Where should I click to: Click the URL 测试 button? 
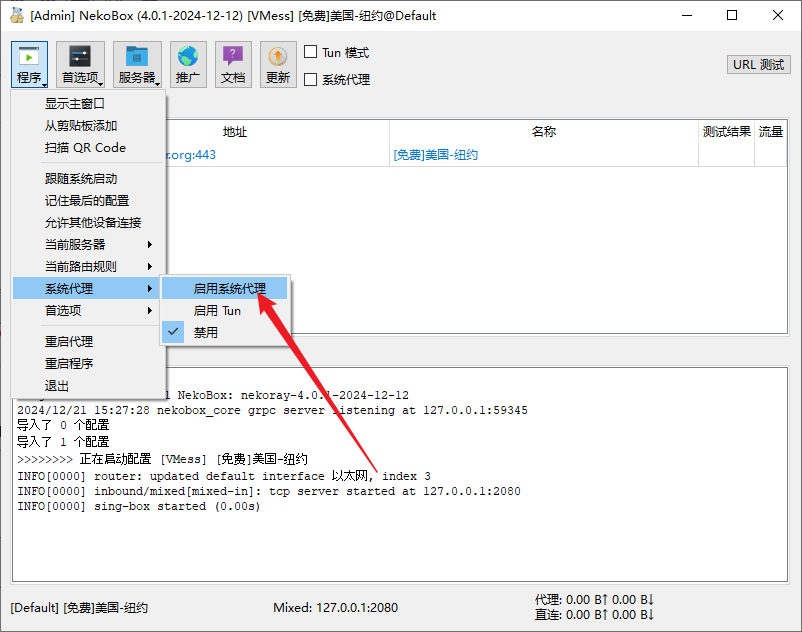(759, 65)
